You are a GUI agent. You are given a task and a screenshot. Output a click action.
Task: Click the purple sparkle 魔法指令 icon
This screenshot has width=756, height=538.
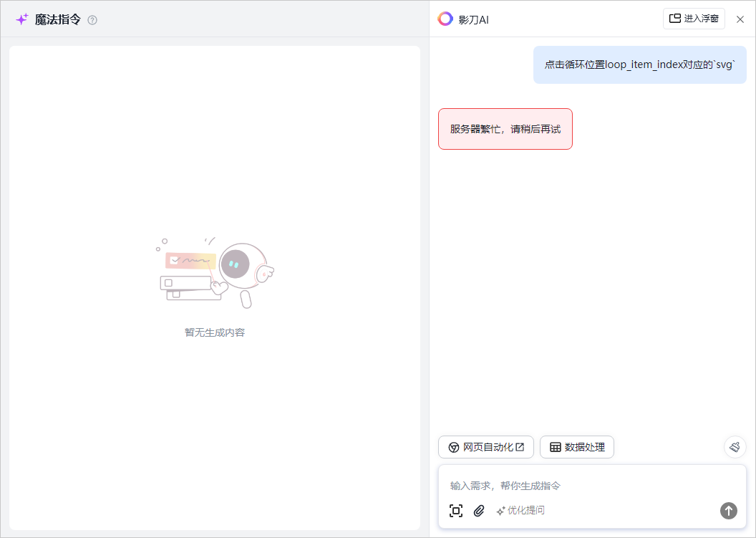click(x=22, y=19)
